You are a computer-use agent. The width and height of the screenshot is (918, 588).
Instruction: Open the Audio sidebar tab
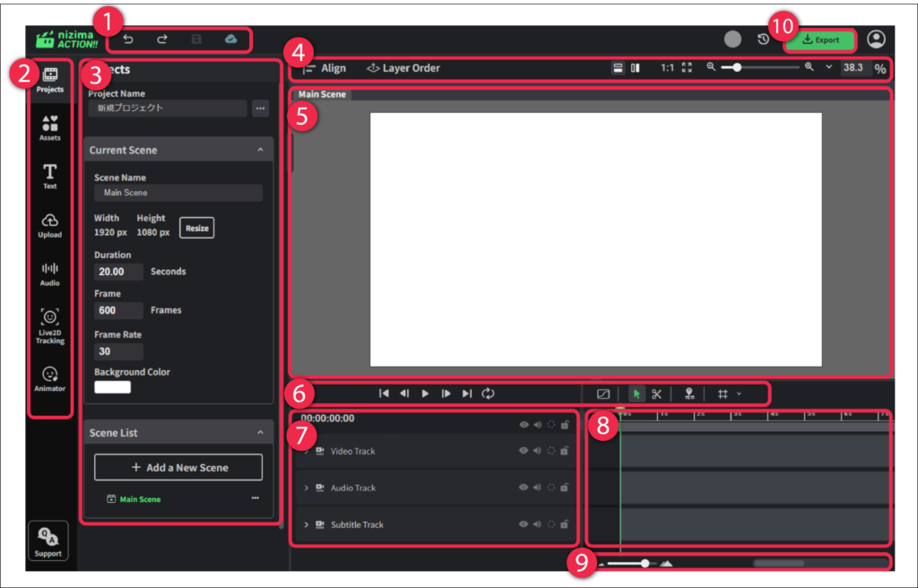click(50, 273)
